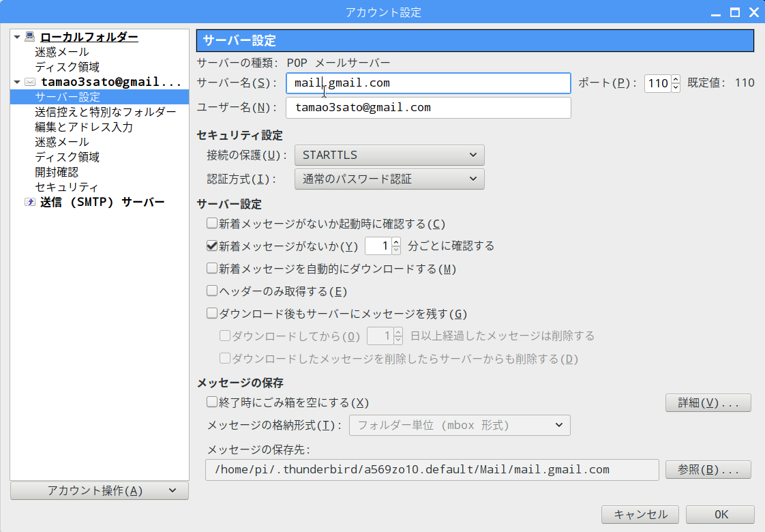The height and width of the screenshot is (532, 765).
Task: Enable 新着メッセージを自動的にダウンロードする
Action: click(x=212, y=269)
